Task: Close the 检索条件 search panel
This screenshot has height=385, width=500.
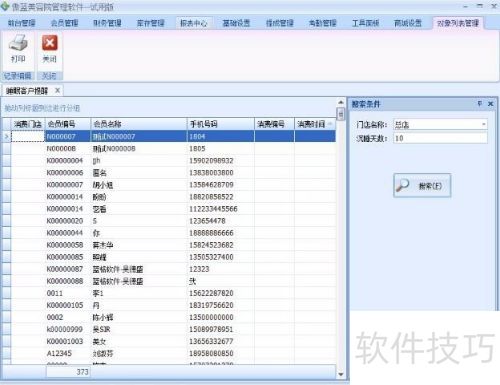Action: pyautogui.click(x=490, y=104)
